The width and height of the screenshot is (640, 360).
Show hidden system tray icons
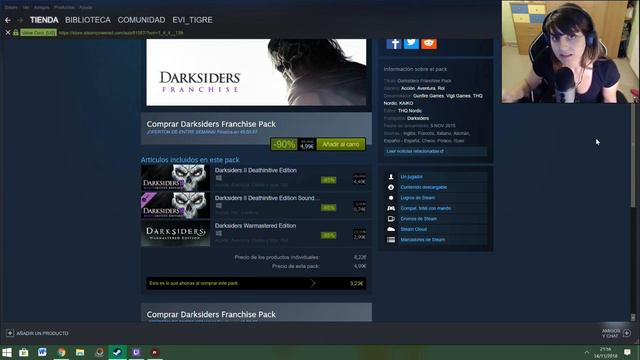coord(587,352)
